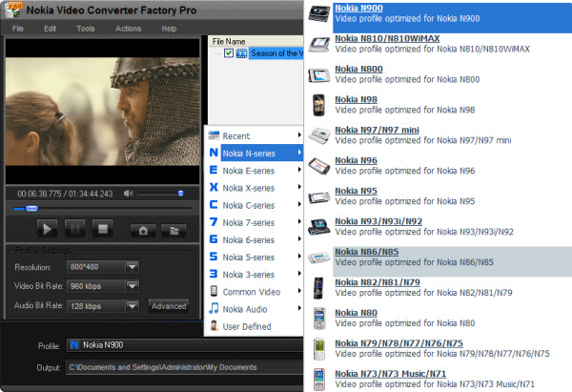Click the Nokia N73 phone icon
Image resolution: width=572 pixels, height=392 pixels.
[x=319, y=380]
